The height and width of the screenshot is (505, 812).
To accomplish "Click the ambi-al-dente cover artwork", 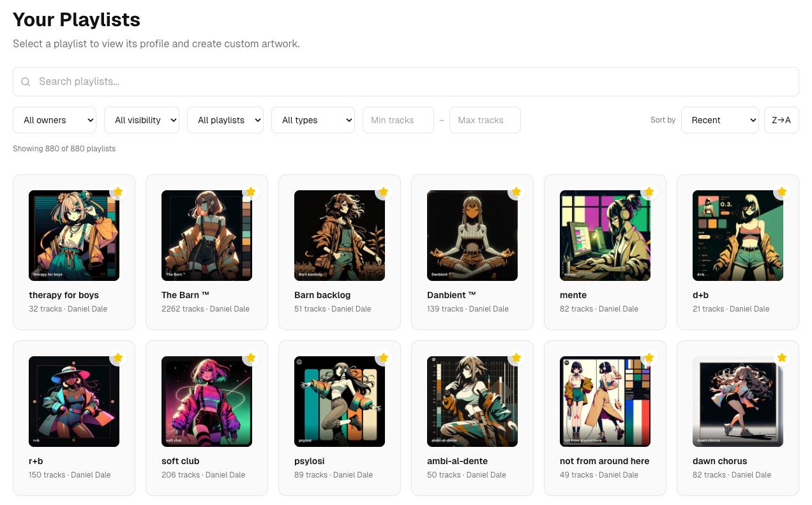I will 472,402.
